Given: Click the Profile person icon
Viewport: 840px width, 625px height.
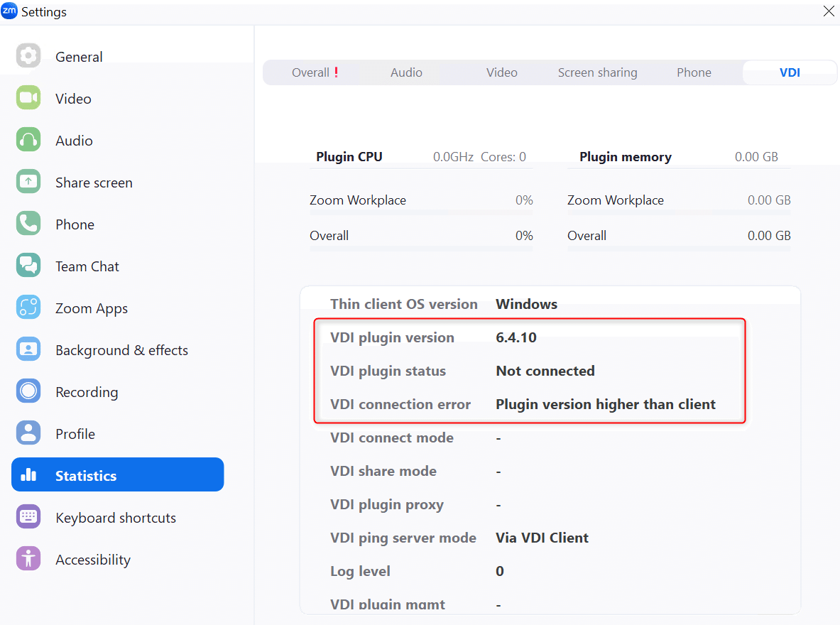Looking at the screenshot, I should tap(28, 433).
